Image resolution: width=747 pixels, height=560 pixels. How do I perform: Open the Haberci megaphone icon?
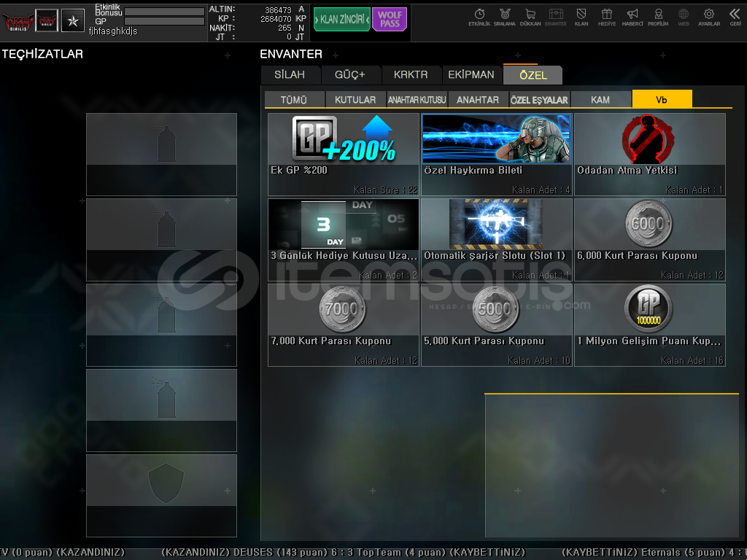coord(632,17)
